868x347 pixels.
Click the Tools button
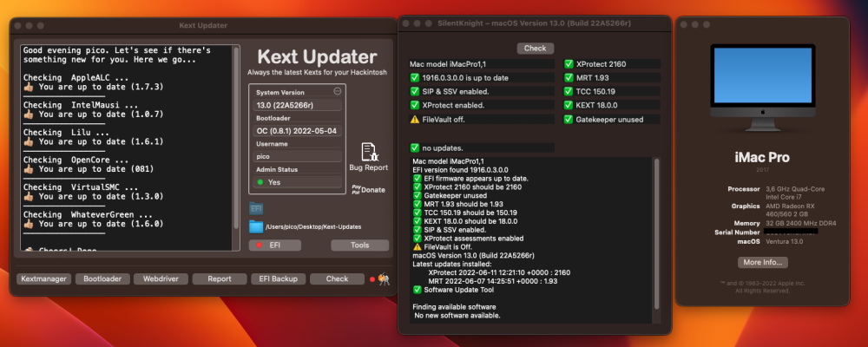(360, 246)
